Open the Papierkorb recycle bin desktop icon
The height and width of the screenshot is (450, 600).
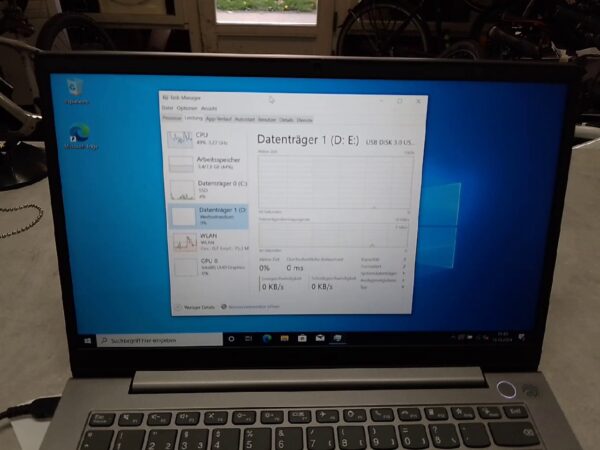click(75, 91)
